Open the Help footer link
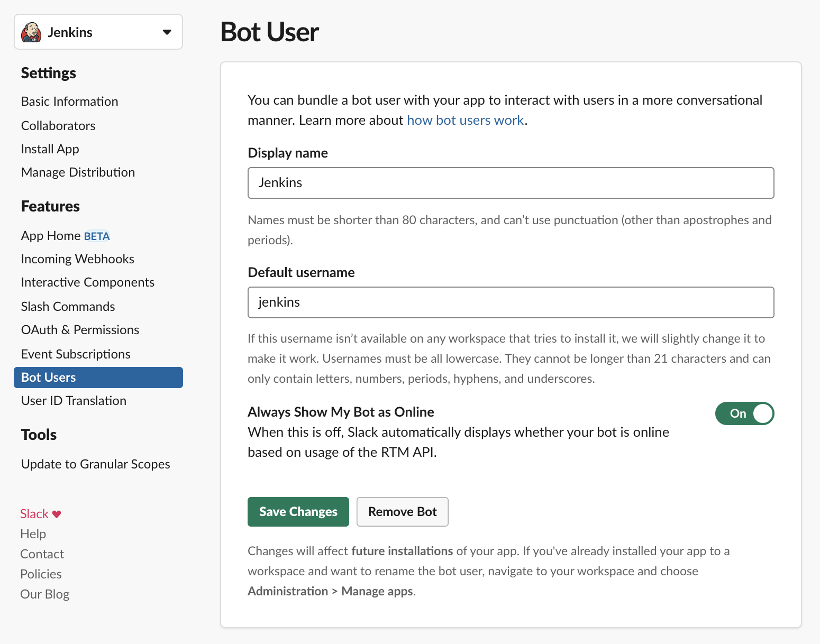 [x=33, y=534]
